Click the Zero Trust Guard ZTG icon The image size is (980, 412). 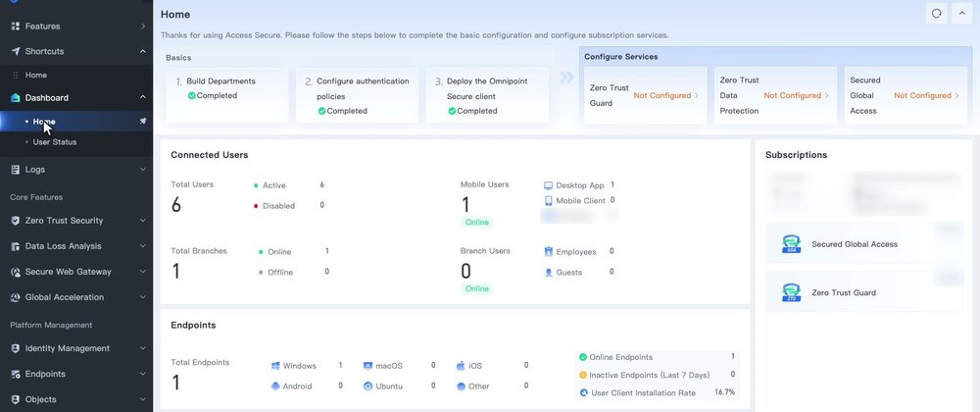pyautogui.click(x=791, y=292)
